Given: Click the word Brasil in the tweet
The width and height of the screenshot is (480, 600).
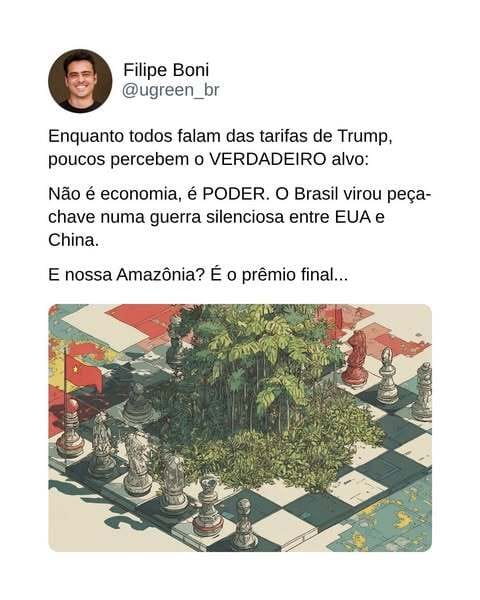Looking at the screenshot, I should pos(317,194).
